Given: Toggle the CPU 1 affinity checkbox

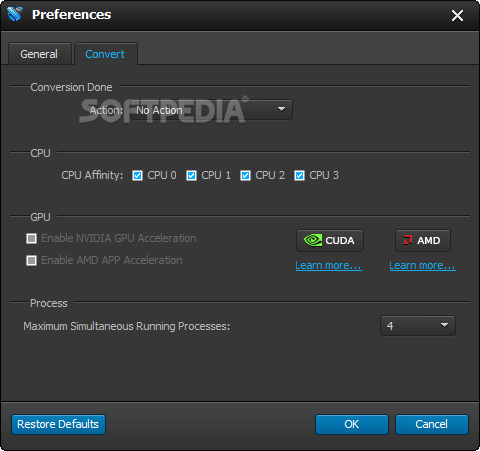Looking at the screenshot, I should 191,175.
